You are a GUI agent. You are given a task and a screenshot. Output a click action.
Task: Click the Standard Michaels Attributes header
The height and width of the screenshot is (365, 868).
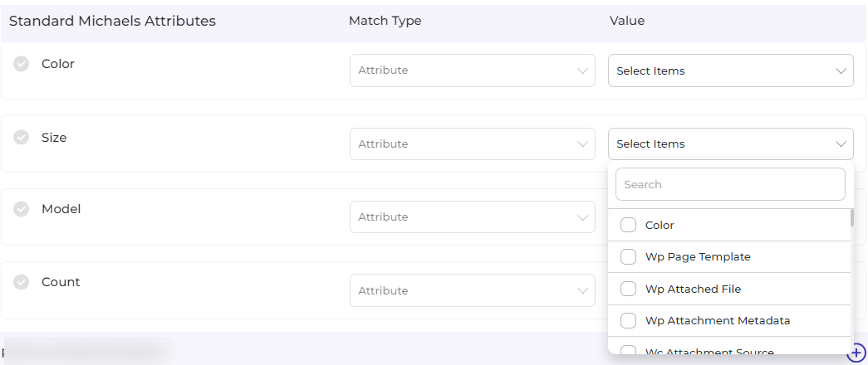point(112,21)
